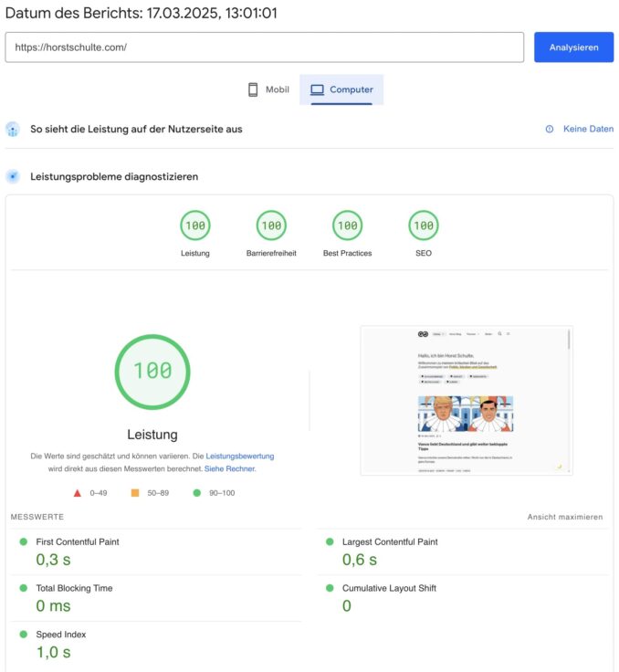The width and height of the screenshot is (619, 672).
Task: Click the Total Blocking Time metric label
Action: pos(74,588)
